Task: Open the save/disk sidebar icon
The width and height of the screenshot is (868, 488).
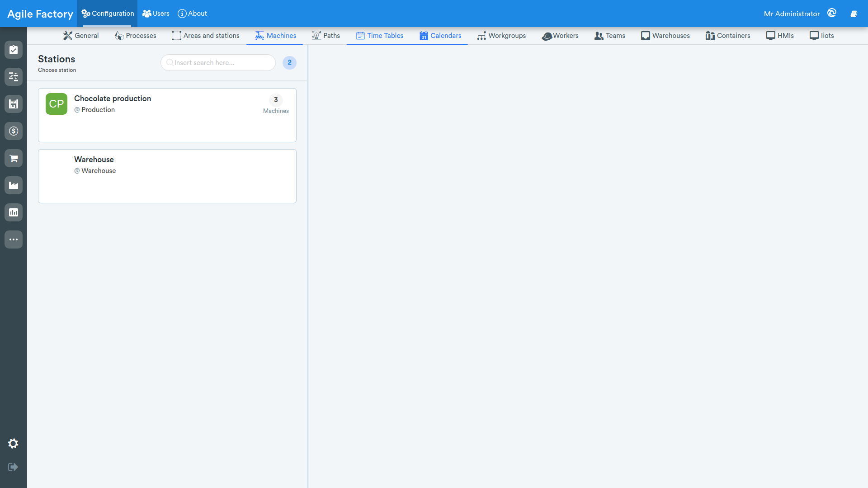Action: [14, 104]
